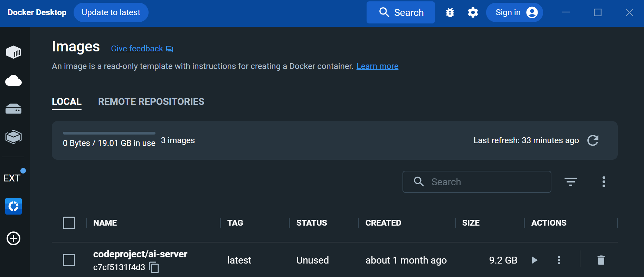The height and width of the screenshot is (277, 644).
Task: Click the Update to latest button
Action: coord(111,12)
